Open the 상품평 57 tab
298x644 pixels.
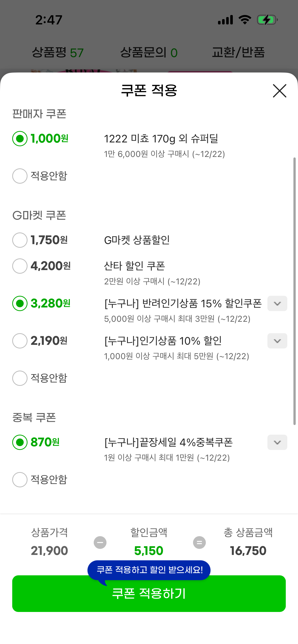pyautogui.click(x=58, y=53)
